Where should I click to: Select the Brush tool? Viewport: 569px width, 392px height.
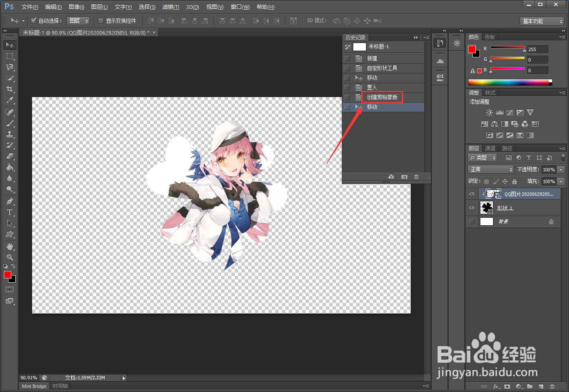[x=9, y=123]
